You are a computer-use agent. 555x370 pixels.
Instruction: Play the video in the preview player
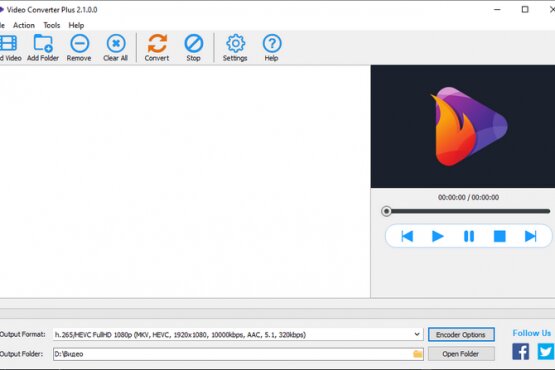(438, 236)
